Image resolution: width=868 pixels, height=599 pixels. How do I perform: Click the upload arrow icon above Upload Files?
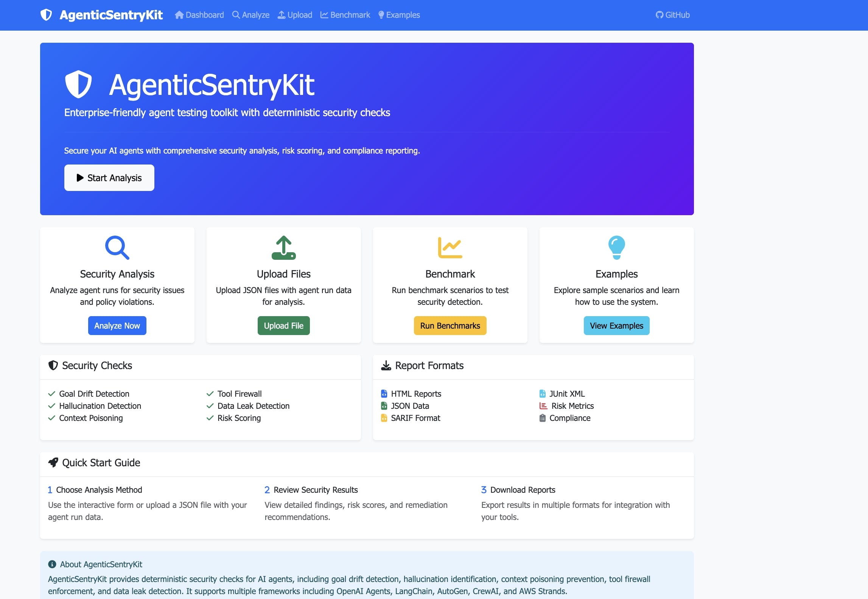click(x=283, y=248)
